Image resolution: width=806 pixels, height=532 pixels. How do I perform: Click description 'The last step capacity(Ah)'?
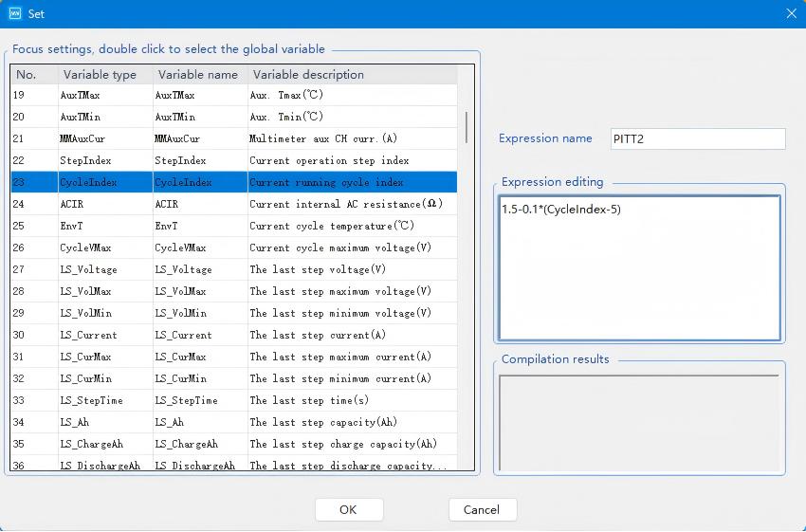coord(323,422)
